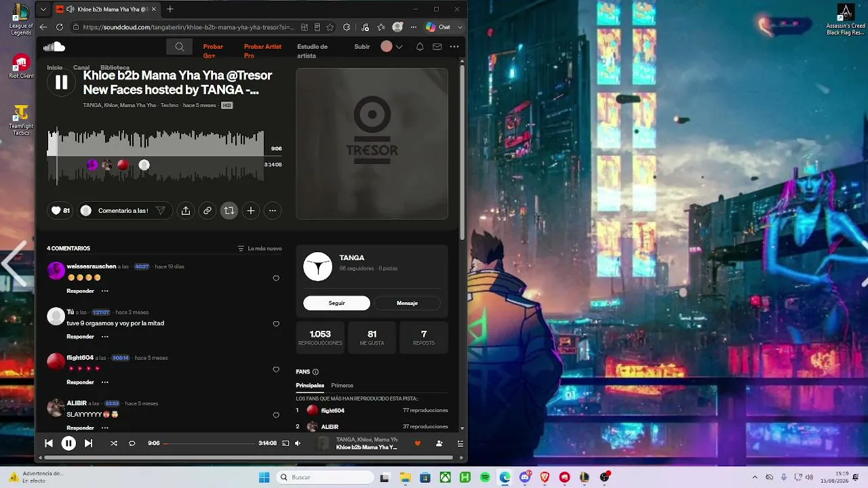This screenshot has height=488, width=868.
Task: Open weissesrauschen profile from comment name
Action: (x=92, y=266)
